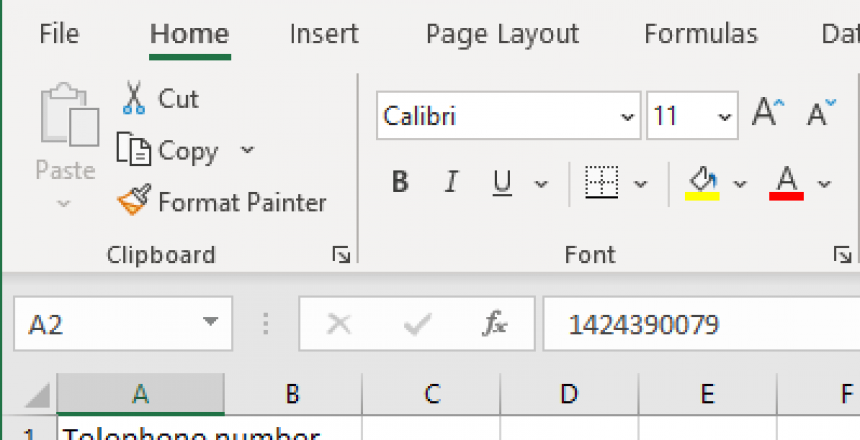Open the Page Layout tab

pos(502,34)
